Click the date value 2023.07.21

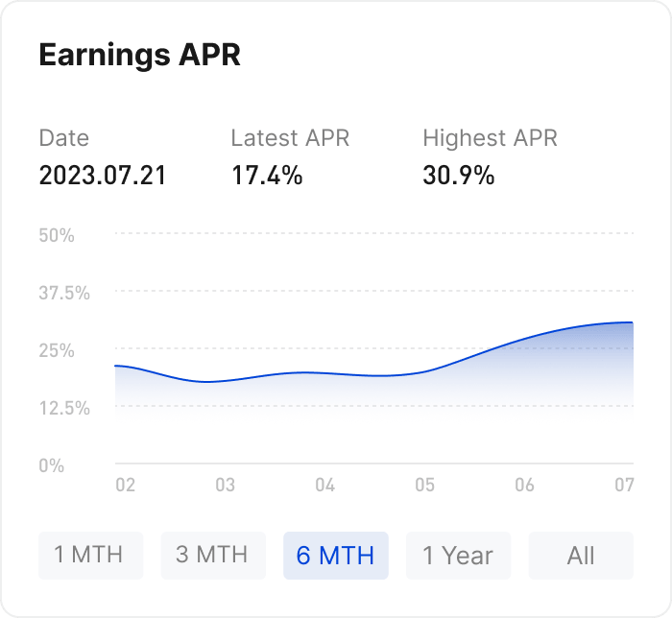coord(103,176)
